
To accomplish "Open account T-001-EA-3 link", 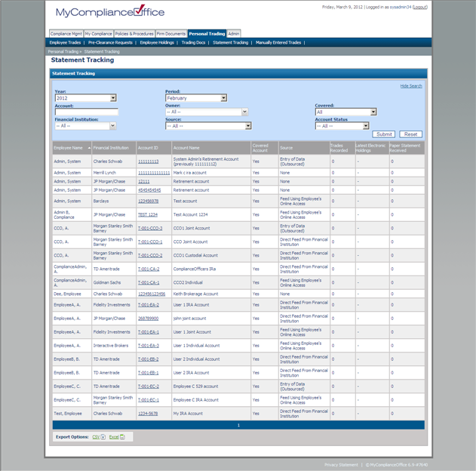I will [148, 346].
